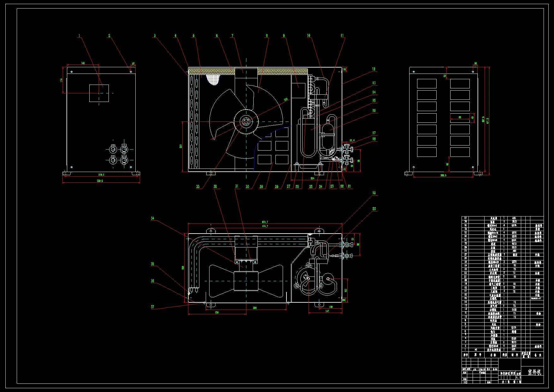Click leader callout label 16 right of front view

tap(374, 111)
